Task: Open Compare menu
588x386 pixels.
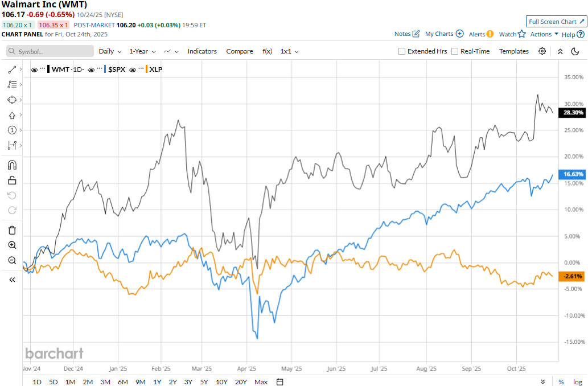Action: pyautogui.click(x=240, y=51)
